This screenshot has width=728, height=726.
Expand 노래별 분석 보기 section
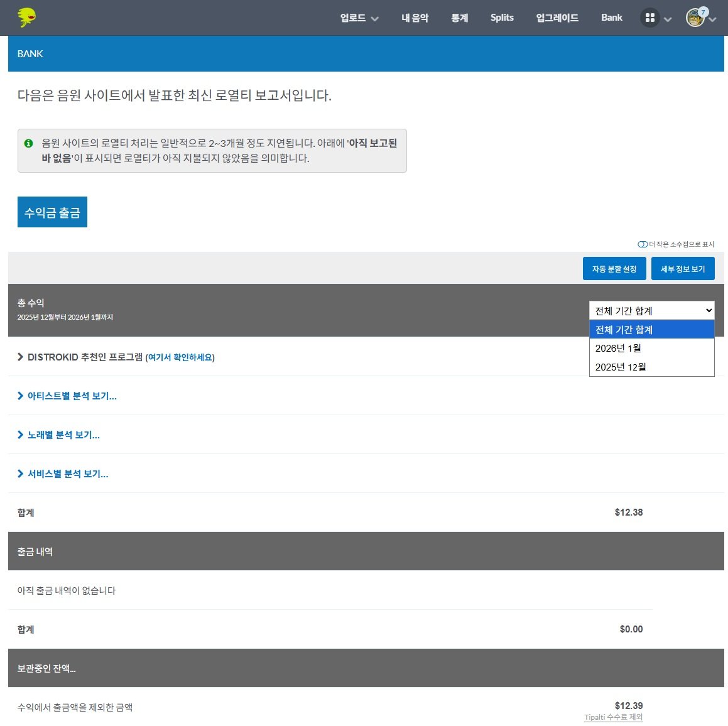(x=58, y=435)
